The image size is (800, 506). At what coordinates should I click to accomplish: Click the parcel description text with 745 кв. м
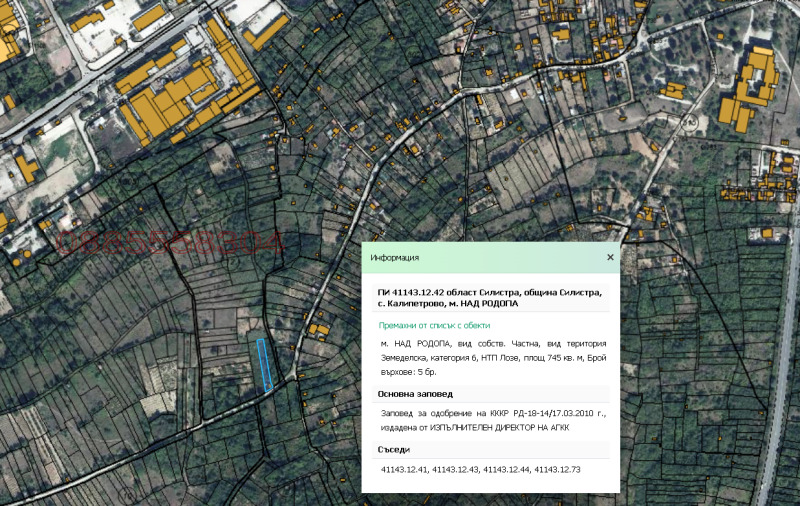490,356
